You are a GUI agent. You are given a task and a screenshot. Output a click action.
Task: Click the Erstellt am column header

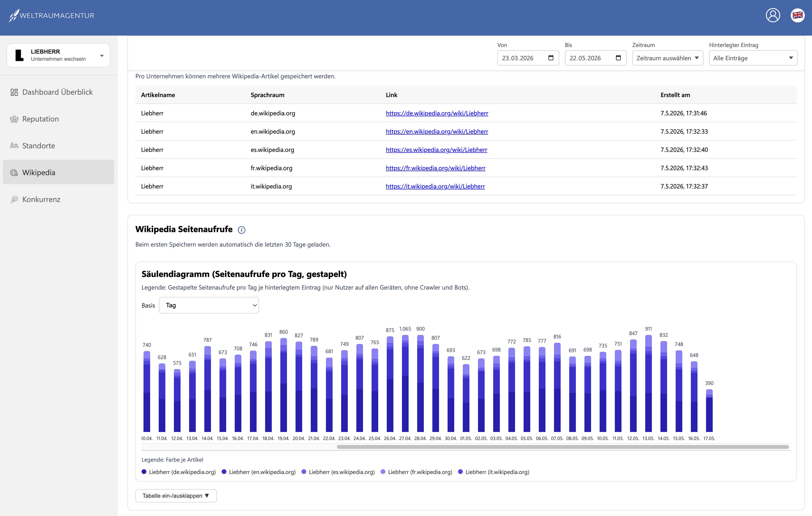tap(675, 95)
